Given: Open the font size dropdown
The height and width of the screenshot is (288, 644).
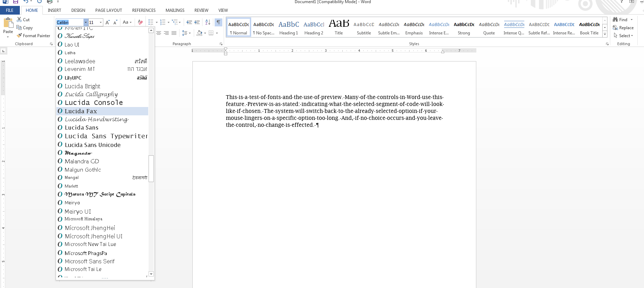Looking at the screenshot, I should pos(101,22).
